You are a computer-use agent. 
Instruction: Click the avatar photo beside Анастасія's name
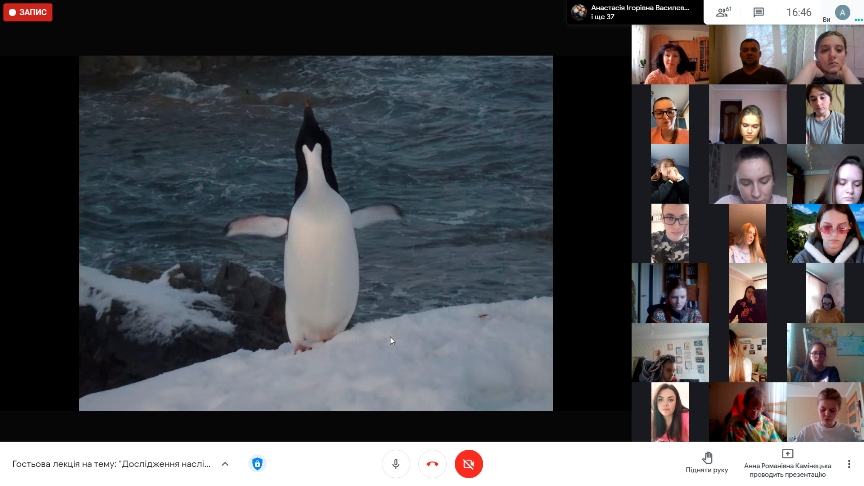click(x=579, y=12)
